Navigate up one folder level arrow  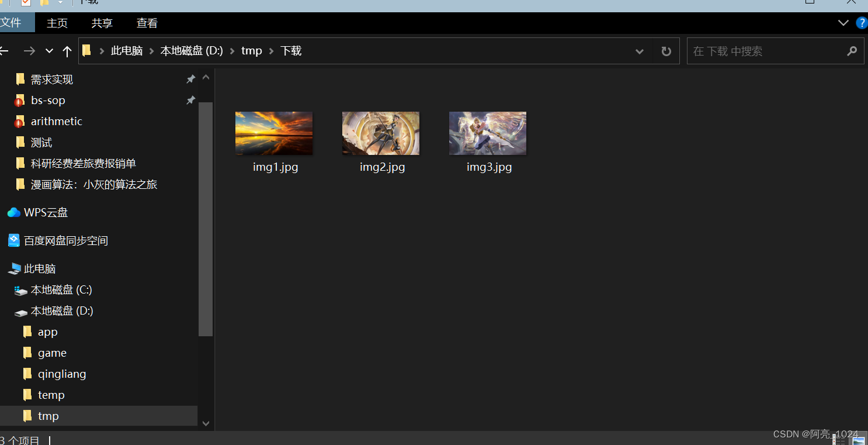(67, 51)
